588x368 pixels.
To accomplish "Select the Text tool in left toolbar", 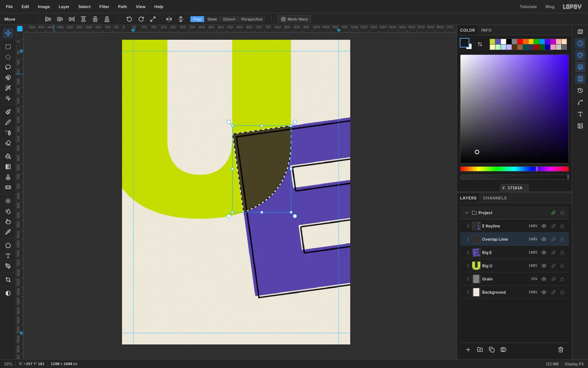I will pos(8,256).
